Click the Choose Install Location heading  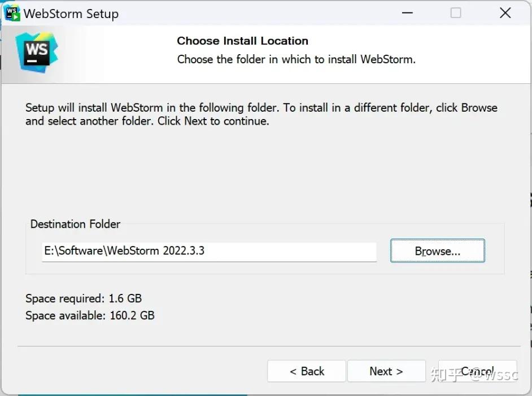(x=242, y=41)
